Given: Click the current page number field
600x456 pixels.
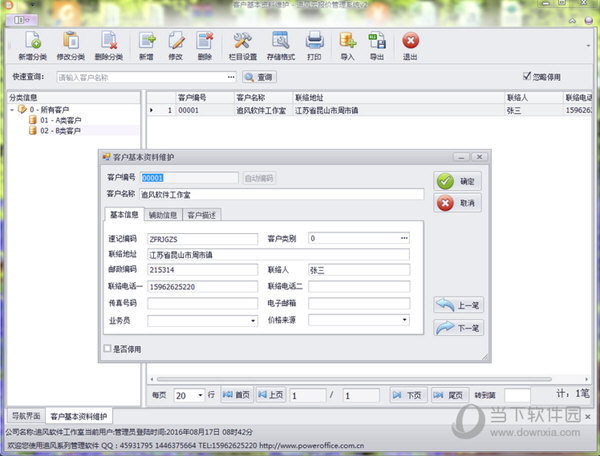Looking at the screenshot, I should pos(308,396).
